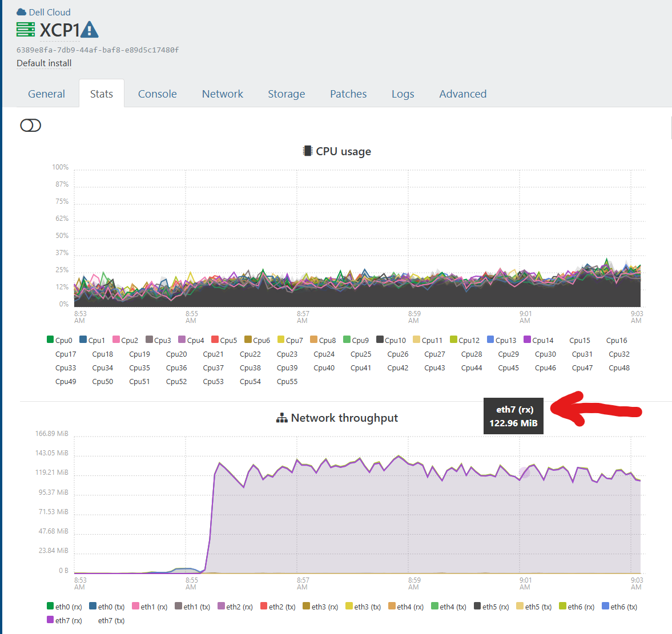Edit the Default install description
The height and width of the screenshot is (634, 672).
44,63
